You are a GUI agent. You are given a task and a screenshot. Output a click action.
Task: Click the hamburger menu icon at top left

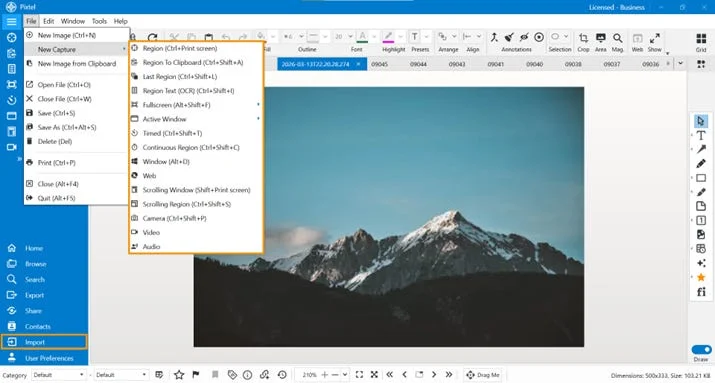coord(11,21)
